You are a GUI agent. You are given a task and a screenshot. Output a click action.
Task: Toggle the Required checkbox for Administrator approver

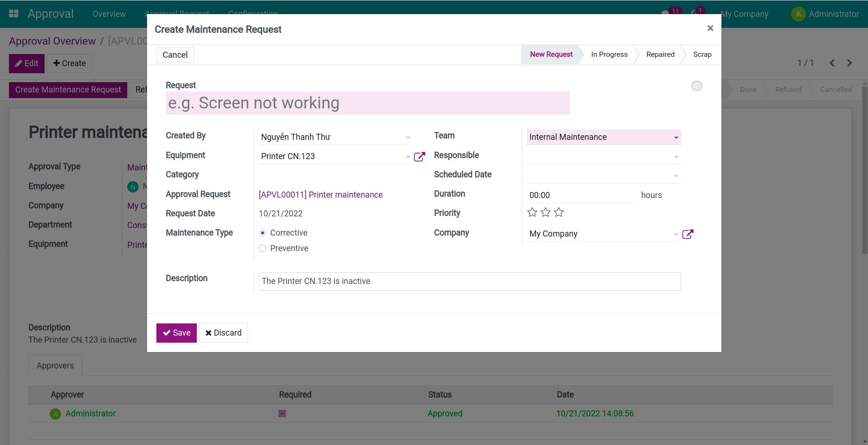point(282,414)
